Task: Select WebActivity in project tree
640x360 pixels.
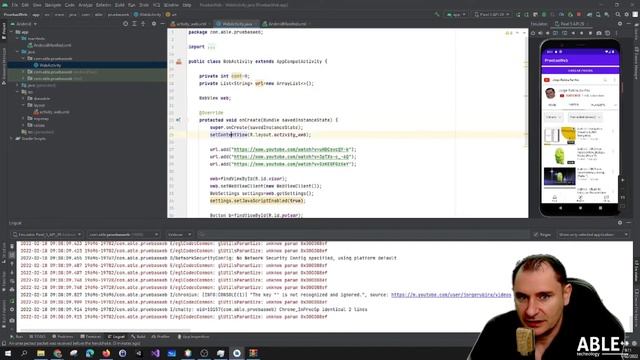Action: click(50, 65)
